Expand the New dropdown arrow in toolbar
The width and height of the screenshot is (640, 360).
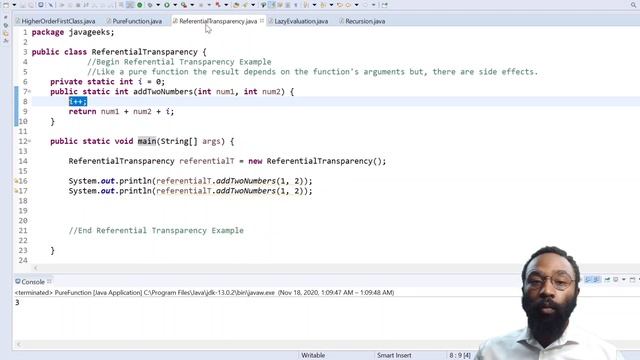tap(14, 5)
